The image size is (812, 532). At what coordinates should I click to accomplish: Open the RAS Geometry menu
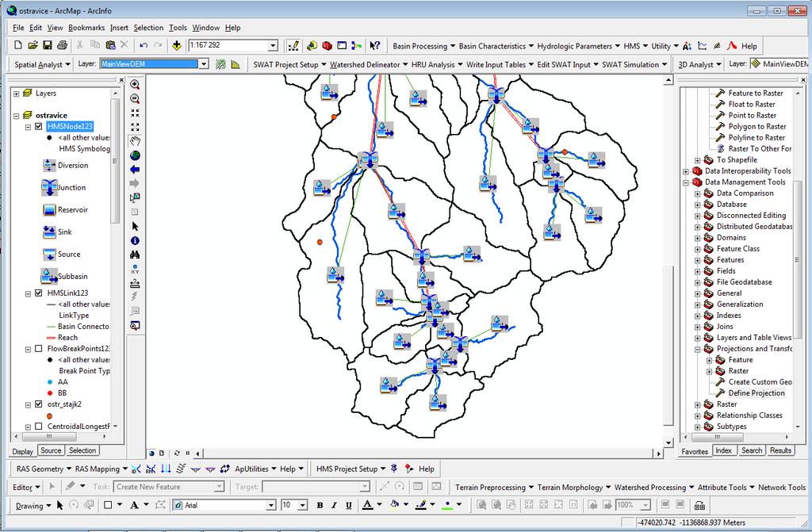pos(44,469)
